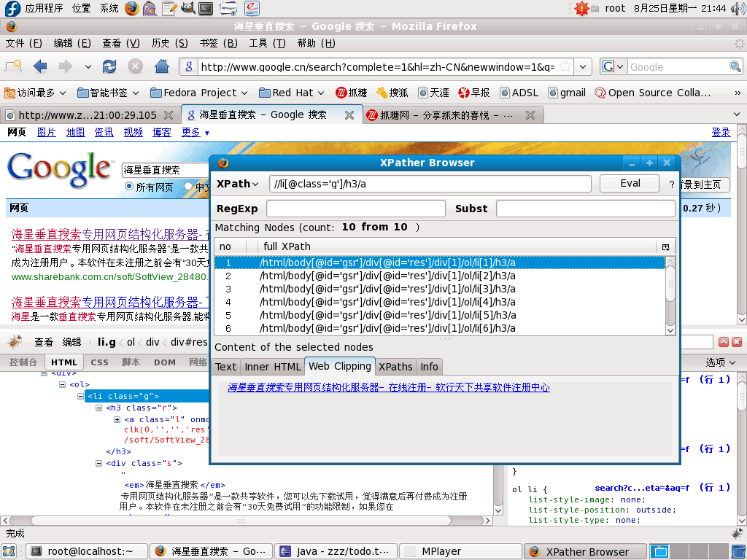Viewport: 747px width, 560px height.
Task: Open the column picker in XPather results
Action: coord(666,246)
